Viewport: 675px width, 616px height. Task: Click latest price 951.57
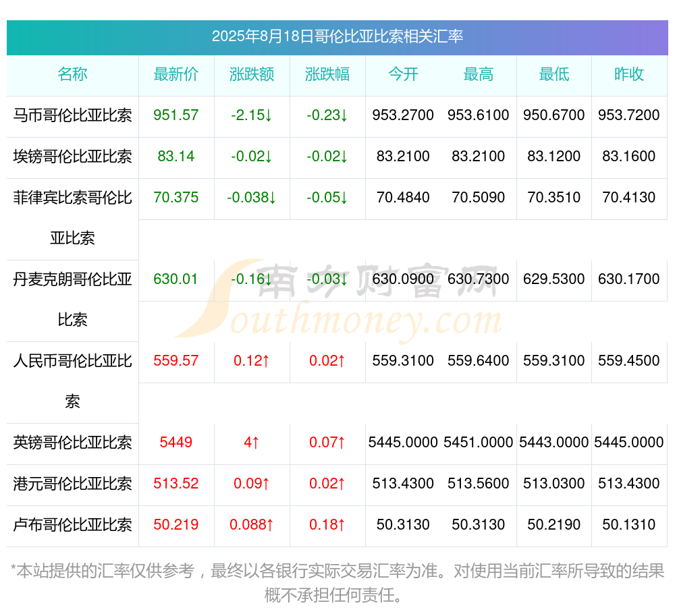coord(176,115)
